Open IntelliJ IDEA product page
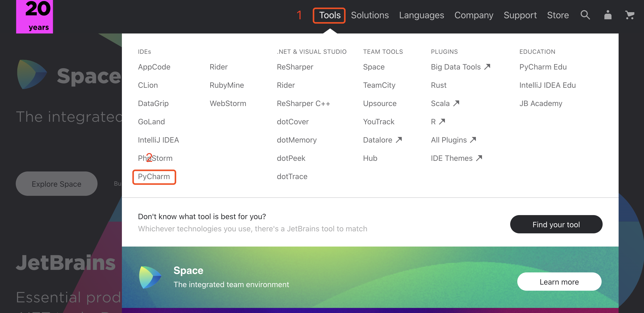This screenshot has width=644, height=313. coord(158,140)
